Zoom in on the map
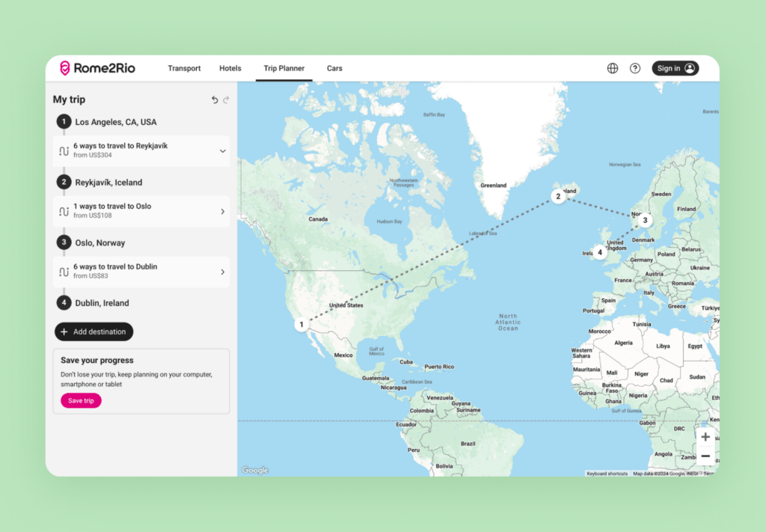This screenshot has height=532, width=766. coord(705,437)
